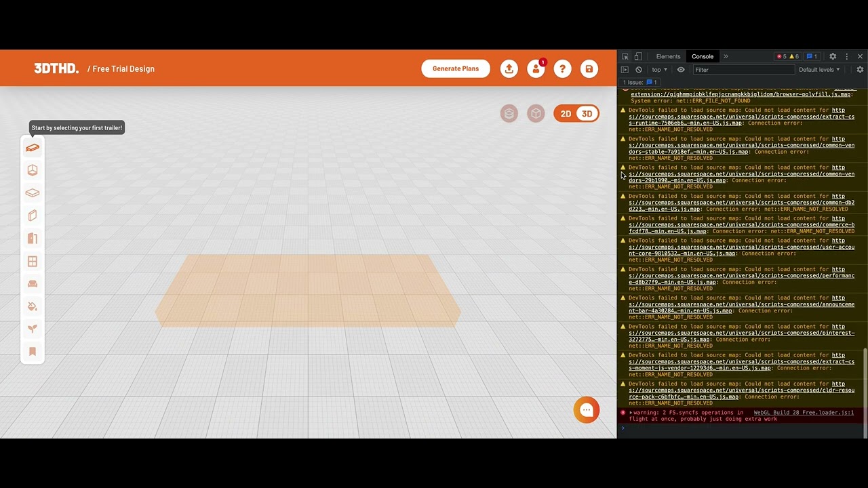Image resolution: width=868 pixels, height=488 pixels.
Task: Click the save disk icon
Action: click(589, 68)
